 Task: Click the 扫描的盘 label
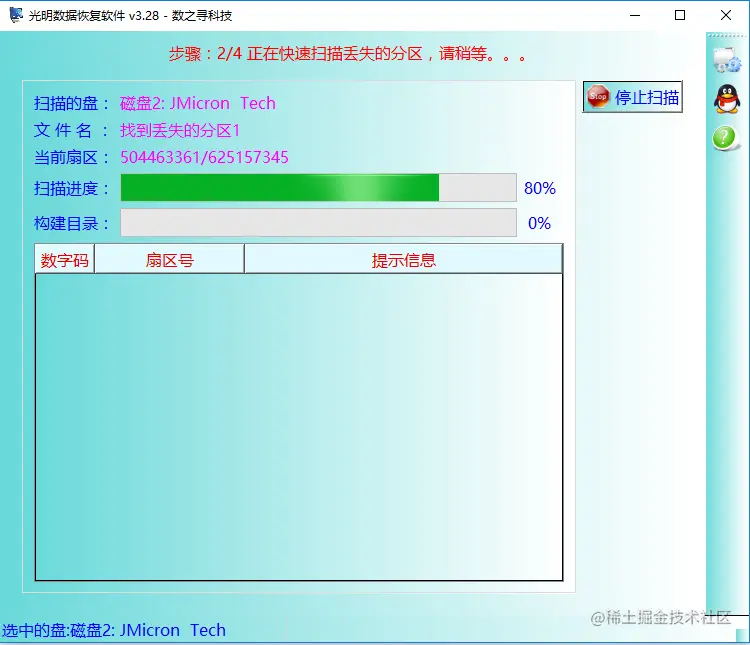click(x=72, y=103)
